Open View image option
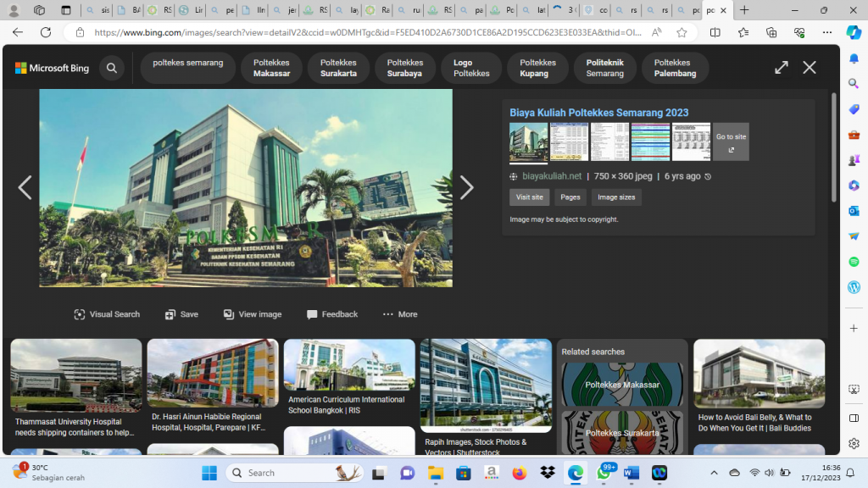The image size is (868, 488). 252,314
